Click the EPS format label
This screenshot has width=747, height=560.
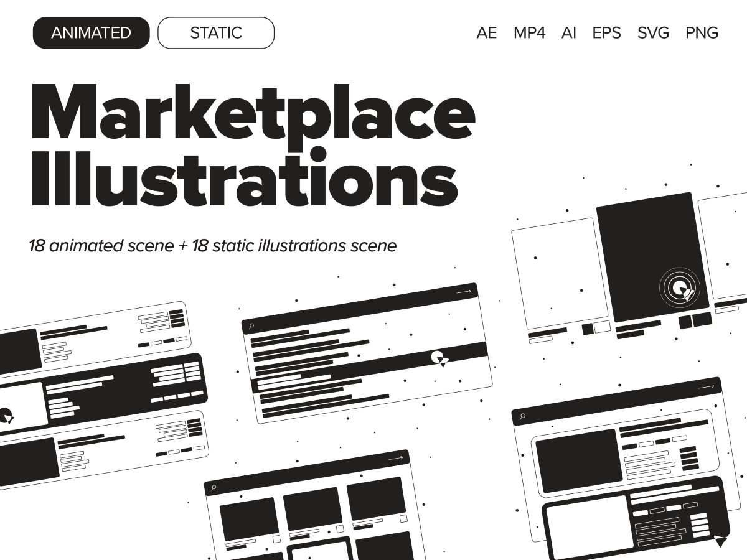[x=606, y=33]
